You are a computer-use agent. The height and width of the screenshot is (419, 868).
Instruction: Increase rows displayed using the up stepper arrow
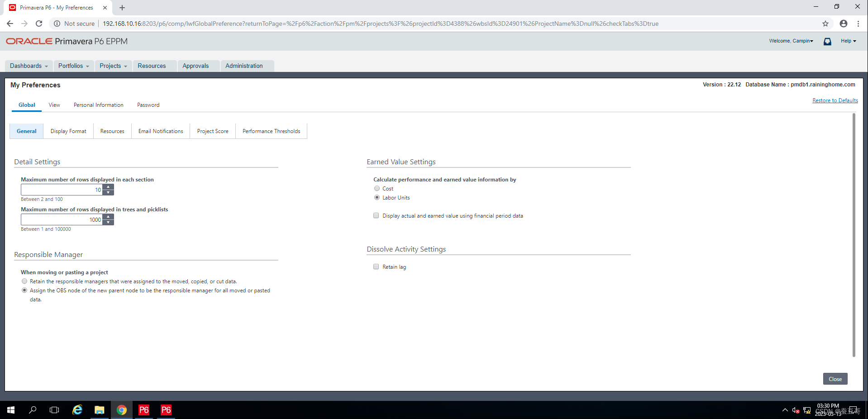pyautogui.click(x=108, y=187)
